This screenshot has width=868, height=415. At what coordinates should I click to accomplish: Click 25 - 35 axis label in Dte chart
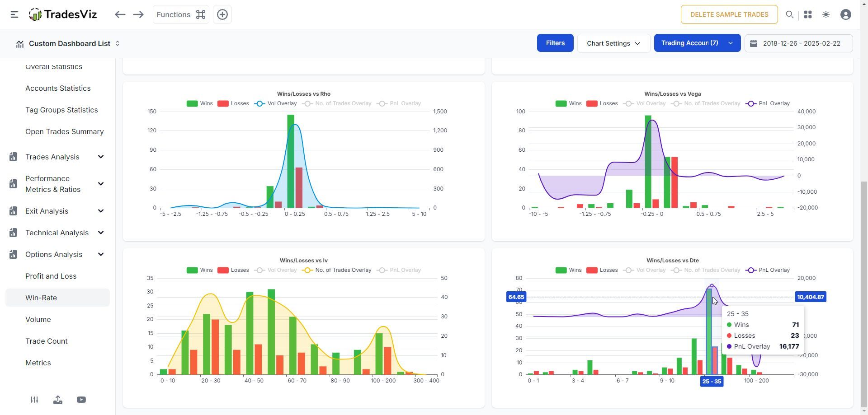click(x=712, y=382)
